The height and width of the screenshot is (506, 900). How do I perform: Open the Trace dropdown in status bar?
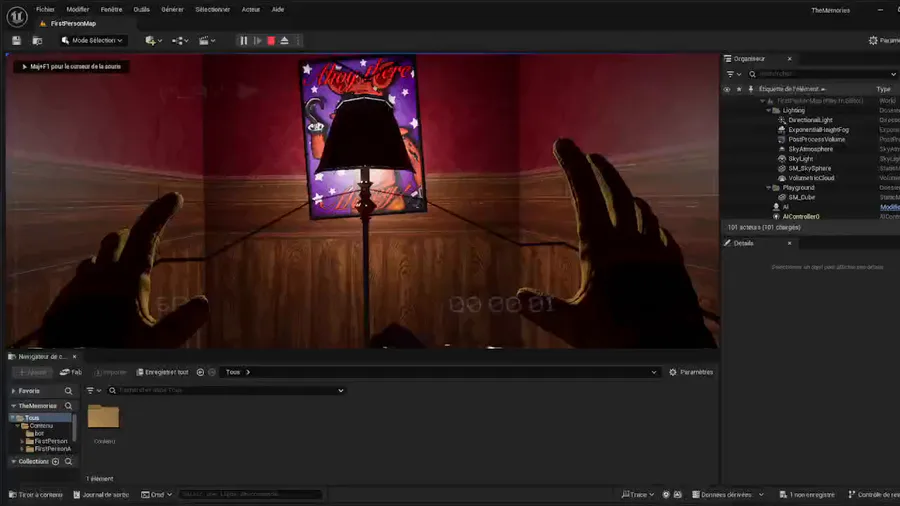(x=638, y=495)
